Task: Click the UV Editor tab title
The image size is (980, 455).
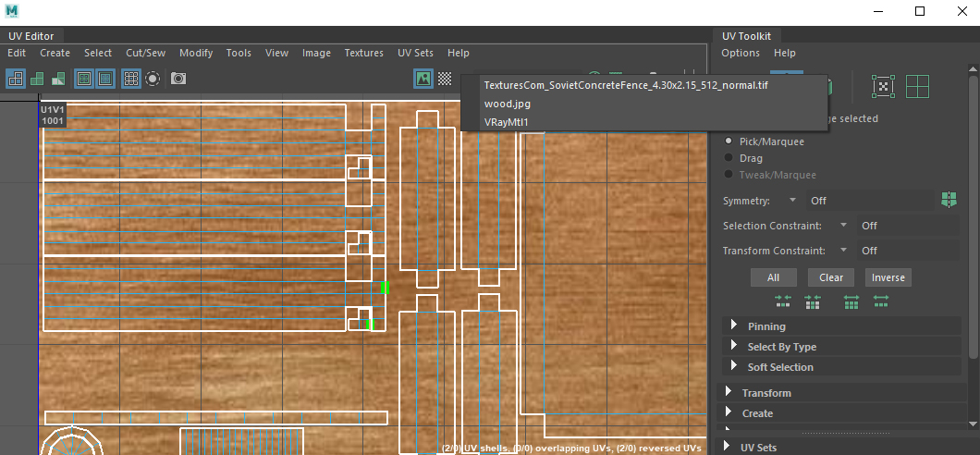Action: click(31, 36)
